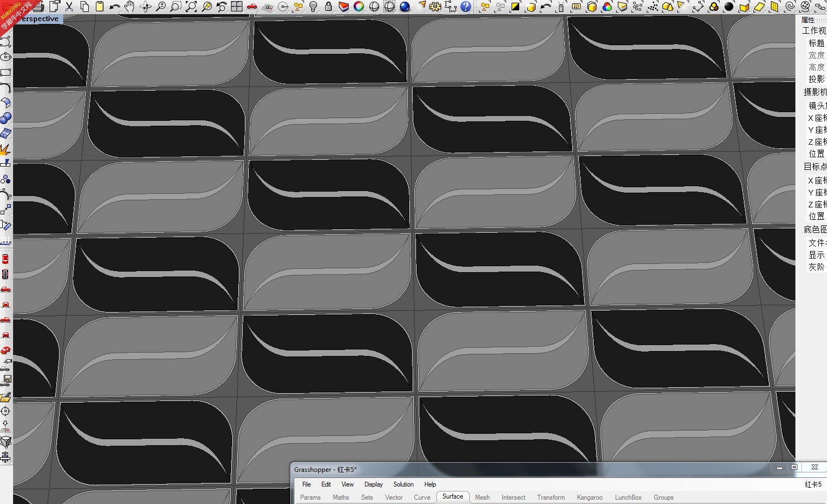Click the Object Properties color wheel icon
The width and height of the screenshot is (827, 504).
[x=359, y=7]
